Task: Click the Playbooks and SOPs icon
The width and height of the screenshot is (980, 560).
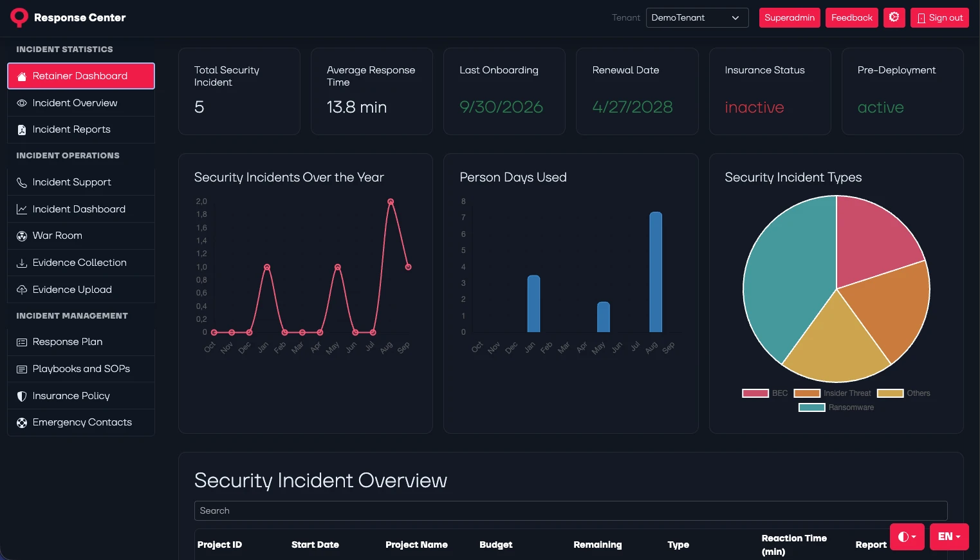Action: click(22, 369)
